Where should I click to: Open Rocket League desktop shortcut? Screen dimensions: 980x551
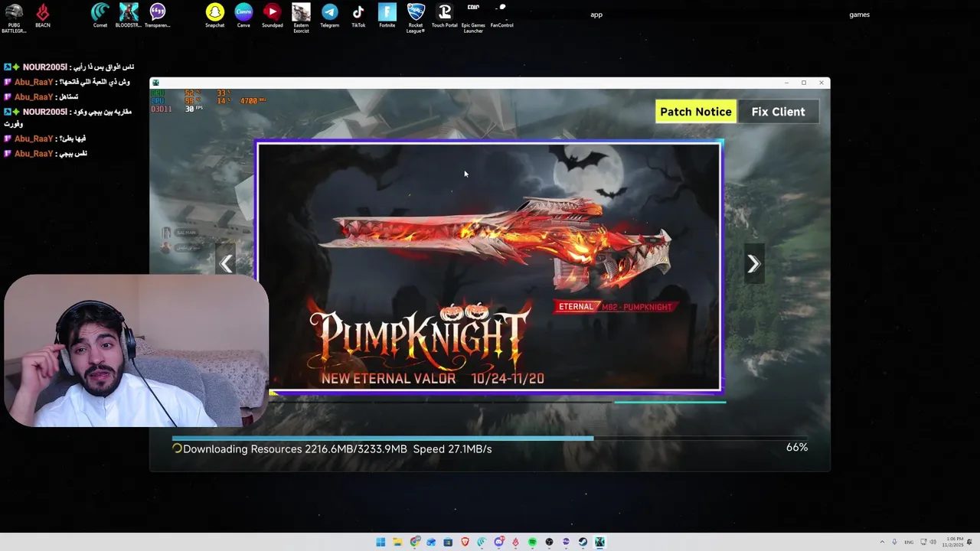[x=416, y=18]
